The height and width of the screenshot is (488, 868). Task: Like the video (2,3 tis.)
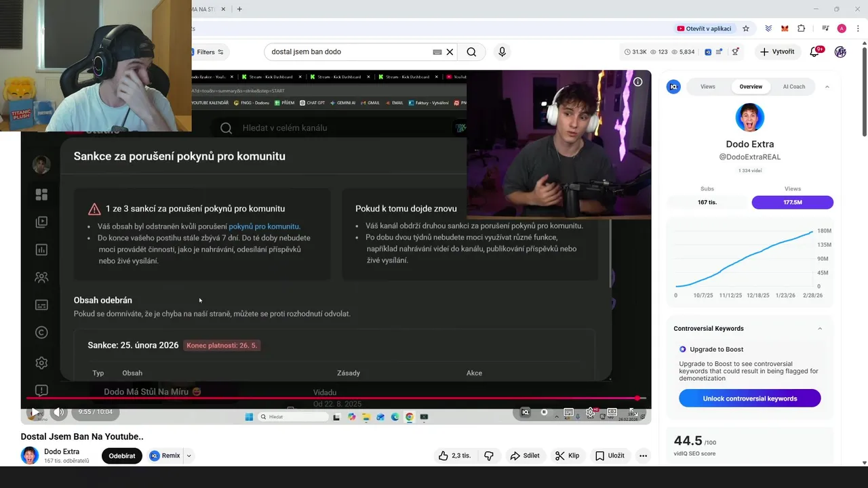click(x=454, y=455)
